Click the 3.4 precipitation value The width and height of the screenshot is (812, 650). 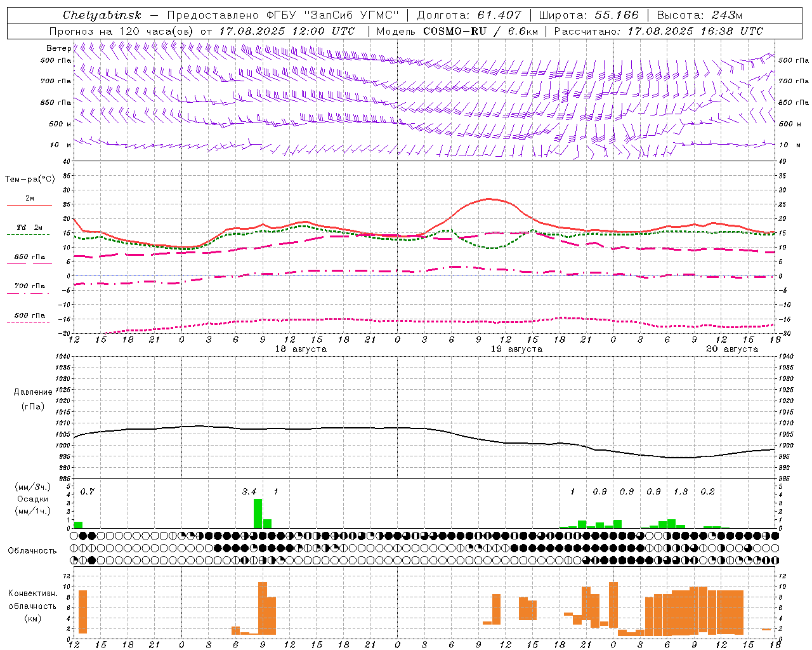[249, 492]
